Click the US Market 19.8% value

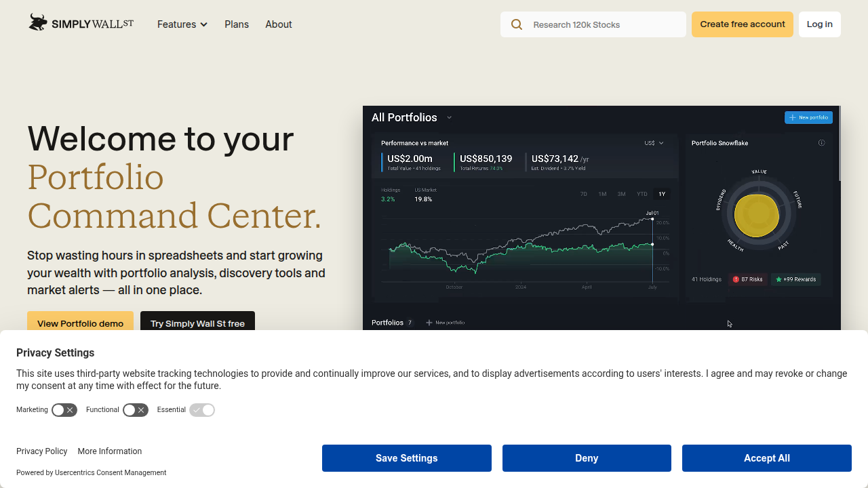(423, 199)
